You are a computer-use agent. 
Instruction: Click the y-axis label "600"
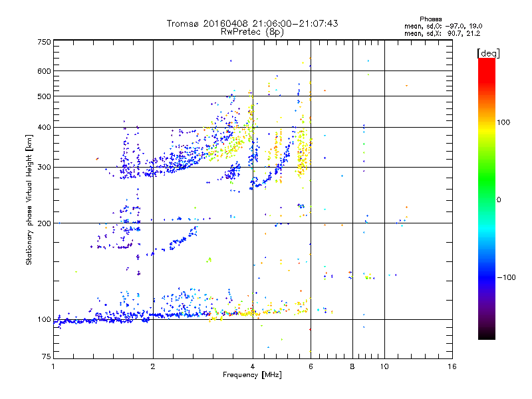(x=44, y=71)
